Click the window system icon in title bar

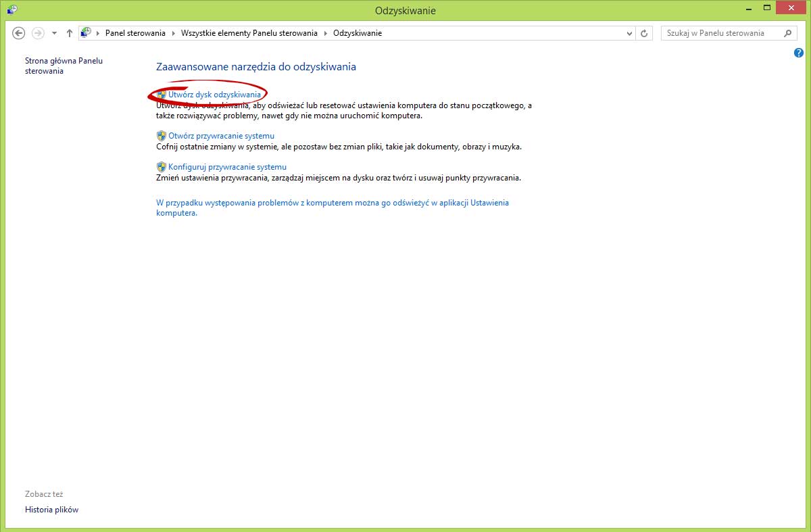click(11, 9)
